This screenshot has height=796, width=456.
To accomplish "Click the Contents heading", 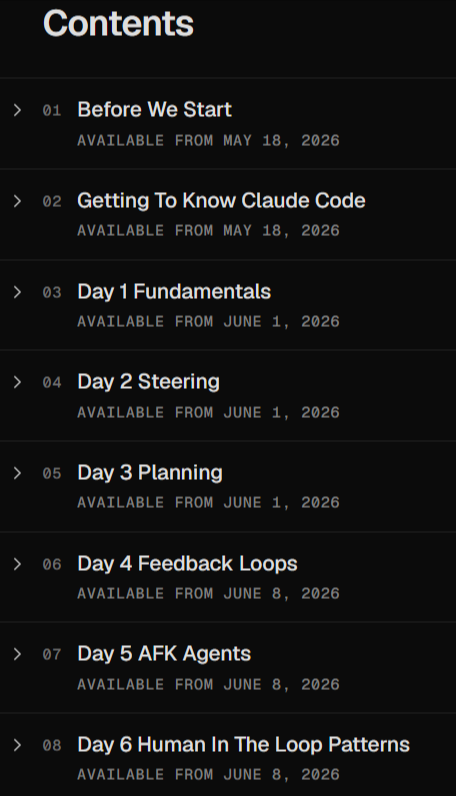I will tap(118, 23).
